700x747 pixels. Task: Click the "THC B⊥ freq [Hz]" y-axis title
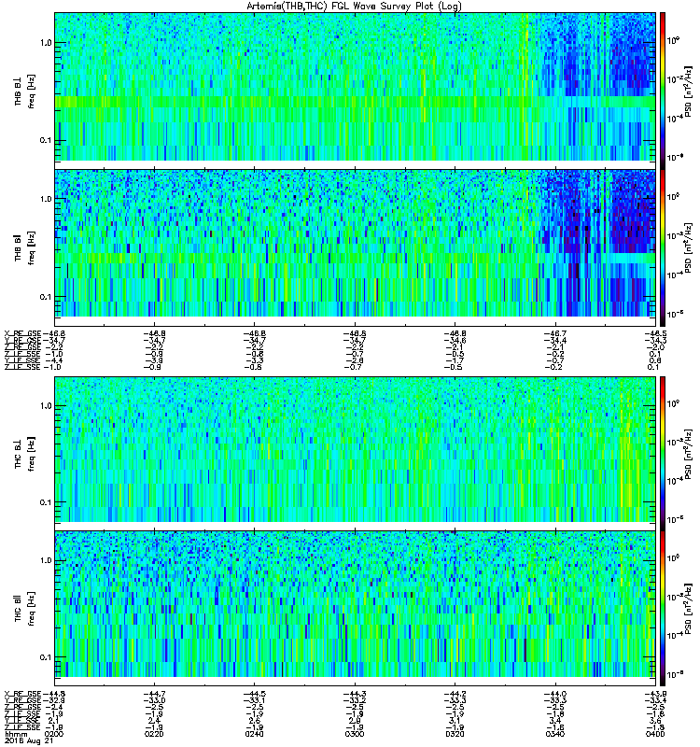(24, 454)
